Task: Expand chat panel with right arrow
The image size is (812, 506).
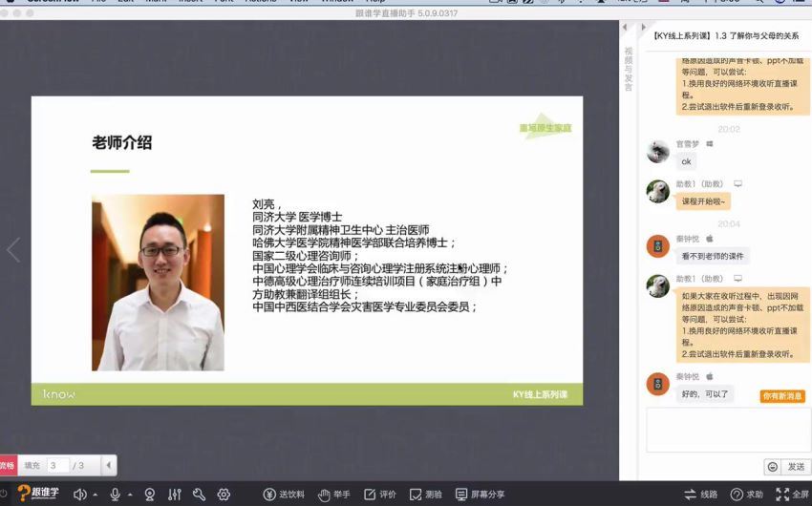Action: click(643, 27)
